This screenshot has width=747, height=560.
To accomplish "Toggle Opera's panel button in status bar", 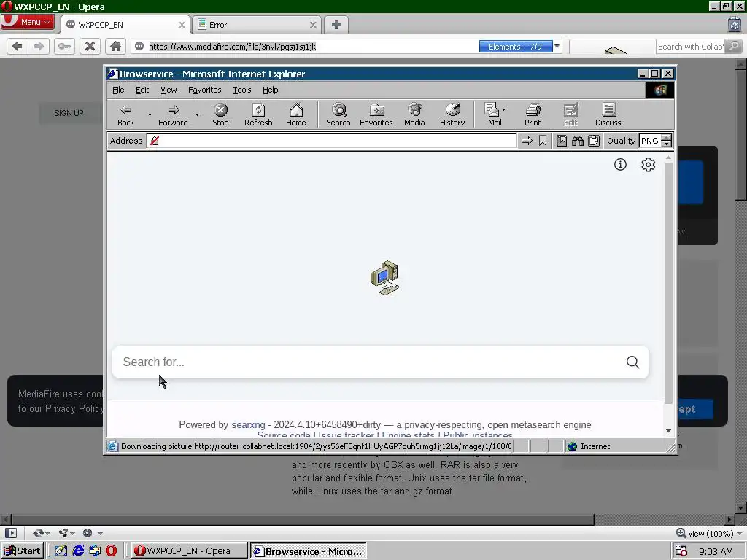I will click(x=10, y=533).
